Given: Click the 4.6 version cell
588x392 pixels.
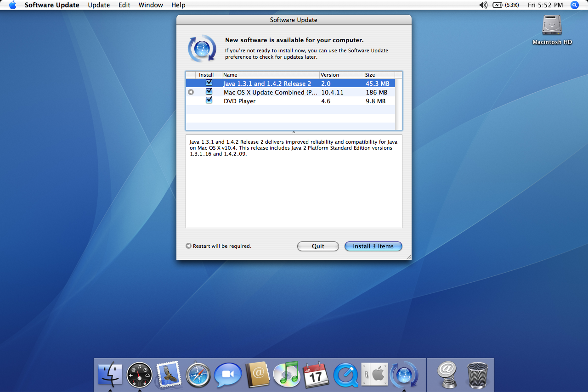Looking at the screenshot, I should point(326,101).
